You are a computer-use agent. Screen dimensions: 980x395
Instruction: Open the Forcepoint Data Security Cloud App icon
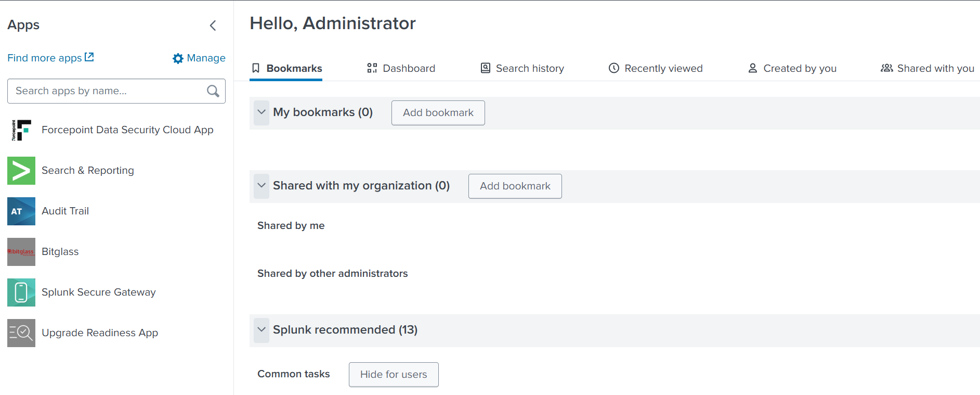(x=21, y=130)
